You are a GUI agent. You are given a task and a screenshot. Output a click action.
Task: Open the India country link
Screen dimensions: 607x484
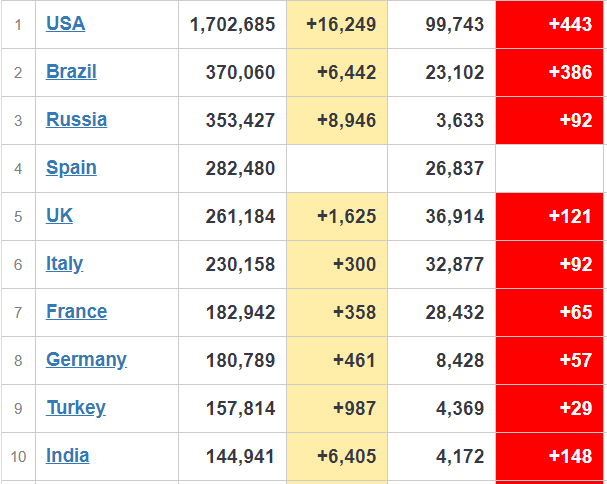click(67, 456)
